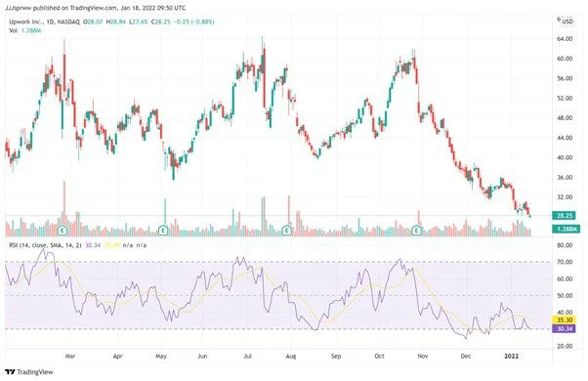Click the Nov label on time axis
Image resolution: width=588 pixels, height=381 pixels.
click(x=423, y=356)
